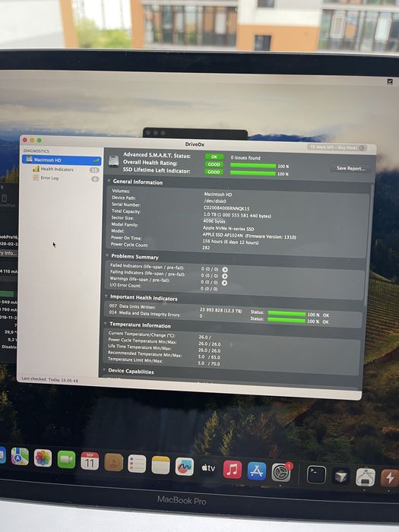This screenshot has width=399, height=532.
Task: Launch Photos app in dock
Action: pyautogui.click(x=43, y=458)
